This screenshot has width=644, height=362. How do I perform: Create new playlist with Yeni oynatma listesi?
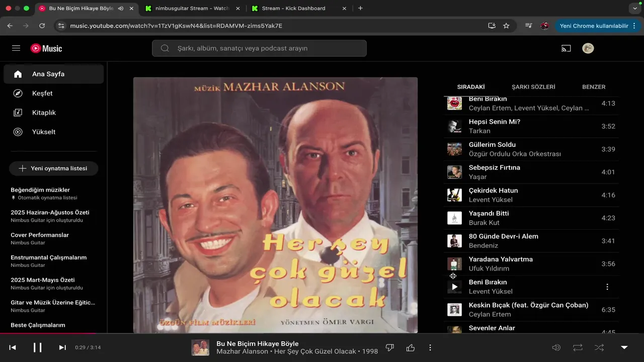(x=53, y=168)
